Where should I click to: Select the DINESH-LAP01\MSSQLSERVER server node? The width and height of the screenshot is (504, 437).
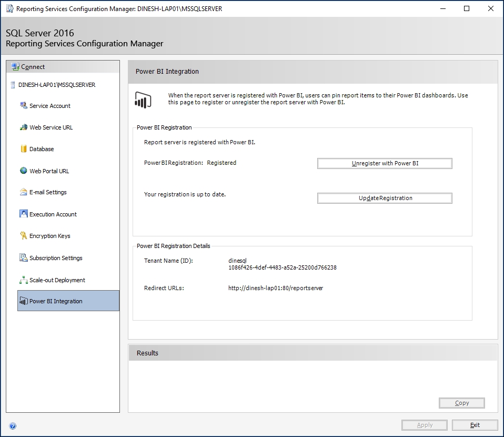53,85
